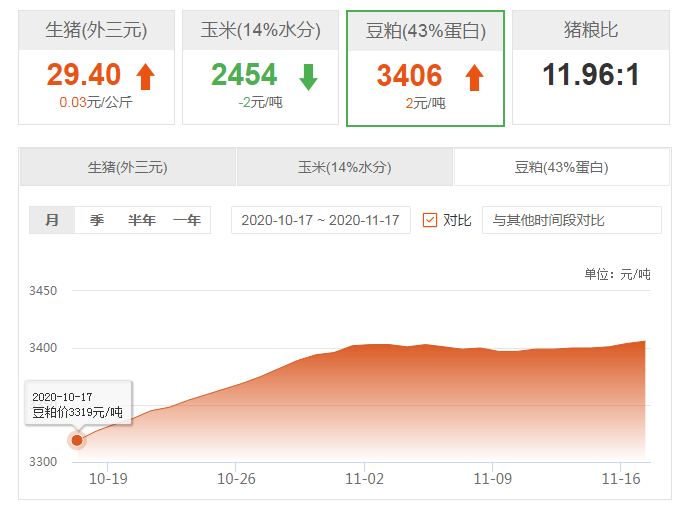The image size is (692, 518).
Task: Click the 10-26 axis date label
Action: [x=236, y=479]
